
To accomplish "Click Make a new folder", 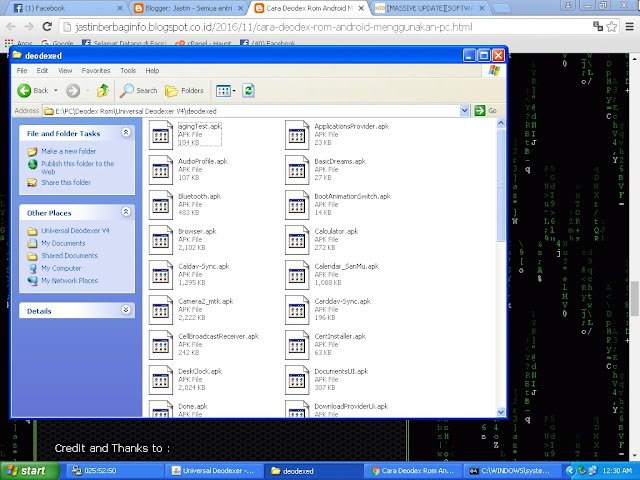I will (69, 151).
